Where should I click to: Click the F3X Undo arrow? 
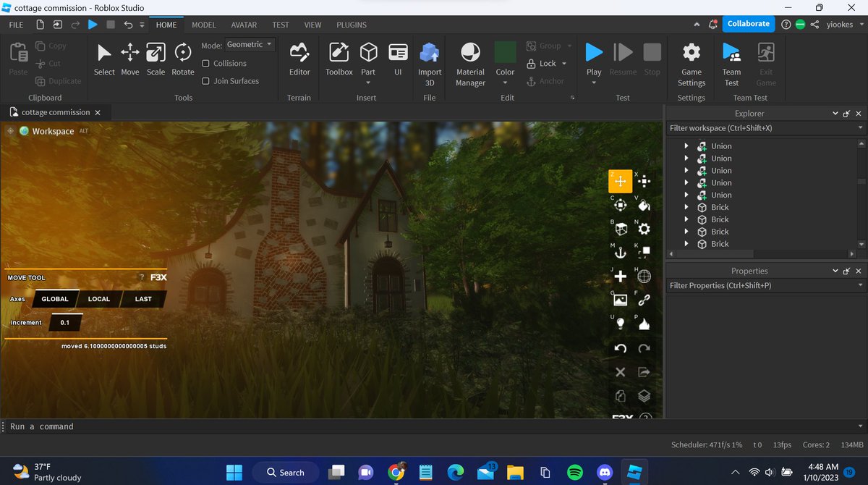[x=620, y=348]
